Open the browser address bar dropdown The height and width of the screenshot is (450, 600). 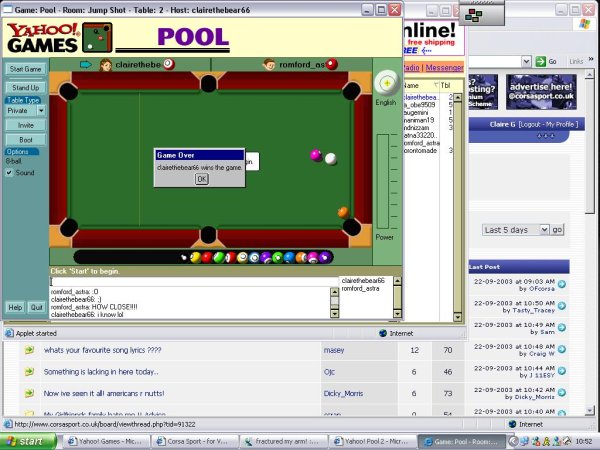(x=527, y=61)
